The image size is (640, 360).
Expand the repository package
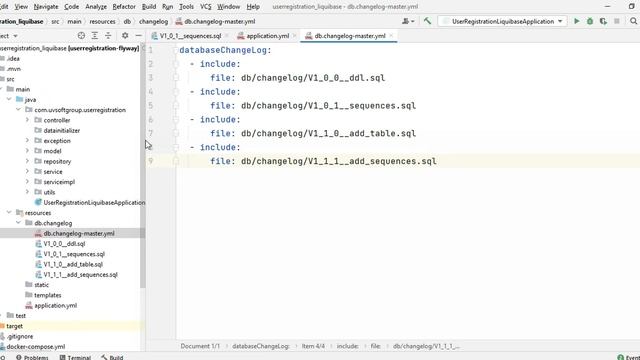point(27,161)
